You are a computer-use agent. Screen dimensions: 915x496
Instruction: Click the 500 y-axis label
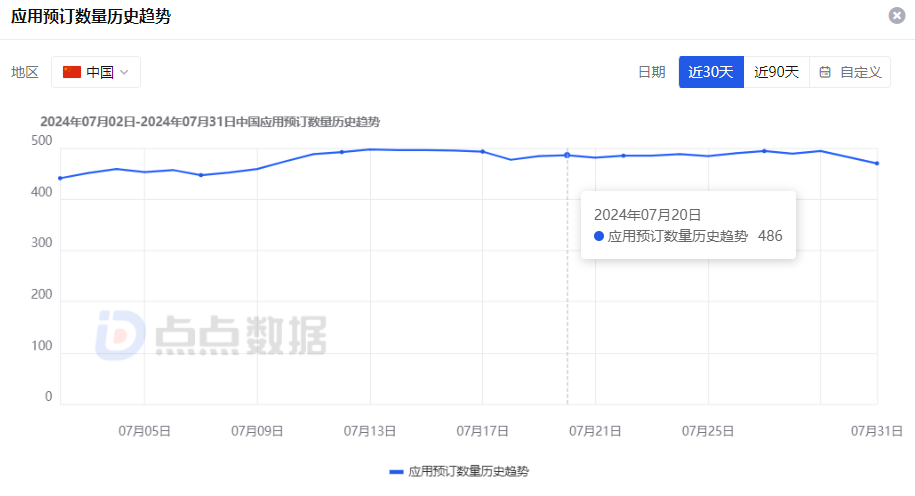(x=41, y=141)
